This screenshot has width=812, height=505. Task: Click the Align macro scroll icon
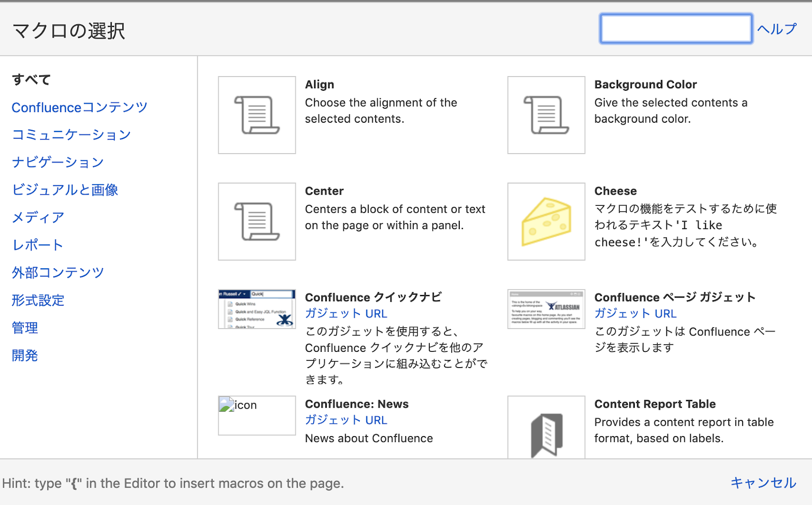click(257, 115)
